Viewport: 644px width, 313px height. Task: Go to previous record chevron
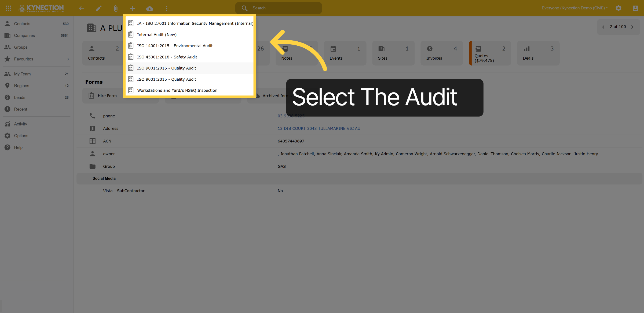click(x=603, y=27)
